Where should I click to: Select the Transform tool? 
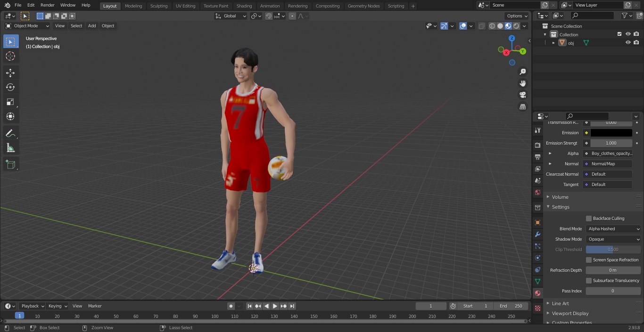pos(10,116)
